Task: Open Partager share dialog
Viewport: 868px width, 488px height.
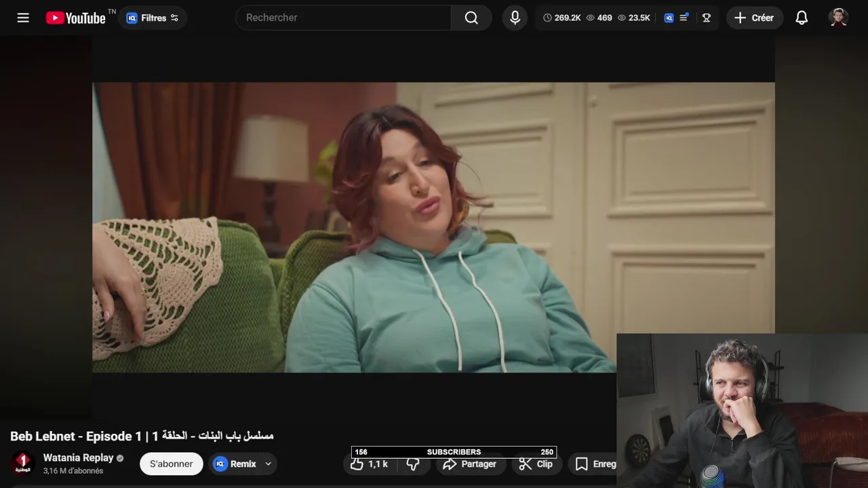Action: (469, 464)
